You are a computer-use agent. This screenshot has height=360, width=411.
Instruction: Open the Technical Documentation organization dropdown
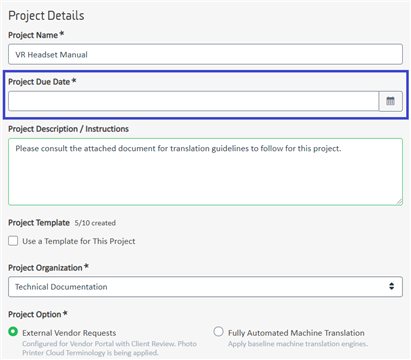(205, 287)
